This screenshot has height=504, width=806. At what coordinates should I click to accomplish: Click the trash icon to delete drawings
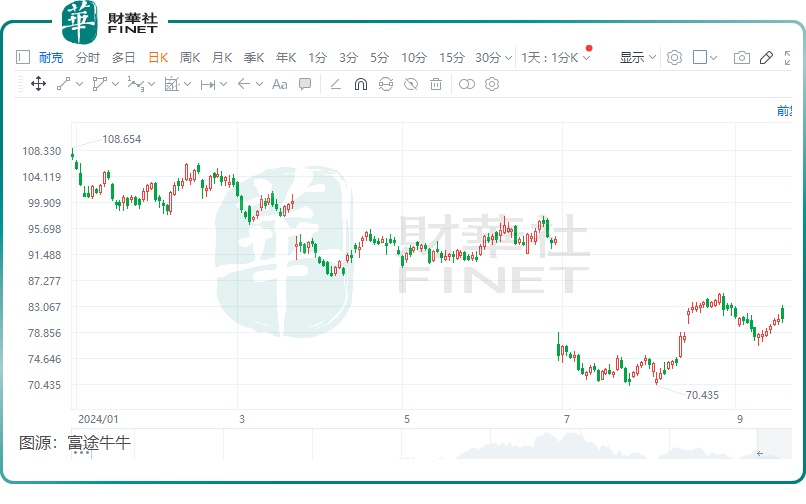pos(435,84)
